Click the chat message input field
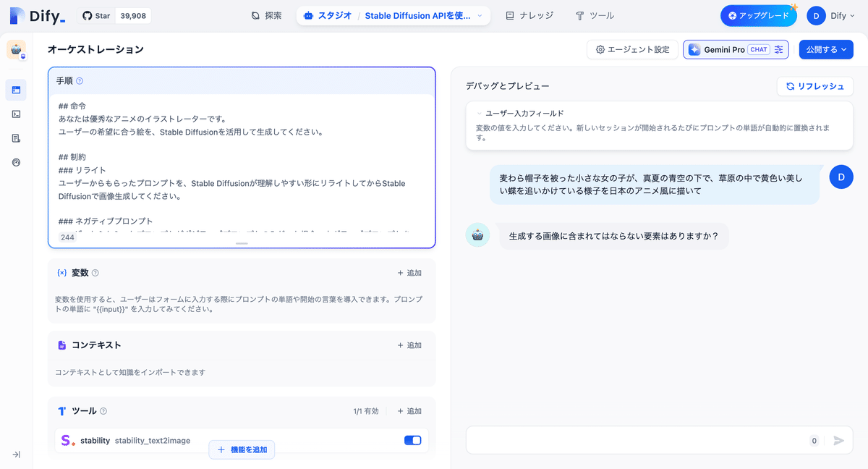Viewport: 868px width, 469px height. tap(637, 440)
